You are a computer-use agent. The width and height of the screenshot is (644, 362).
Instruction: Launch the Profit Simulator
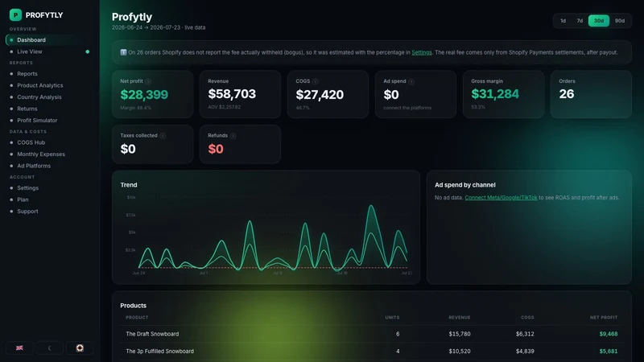(49, 120)
